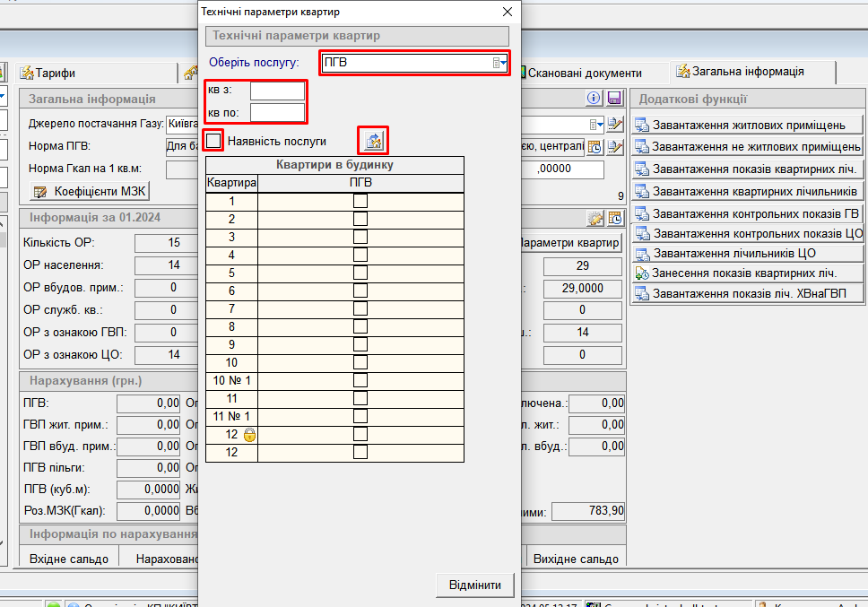This screenshot has height=607, width=868.
Task: Click edit pencil icon in Норма ПГВ row
Action: (615, 146)
